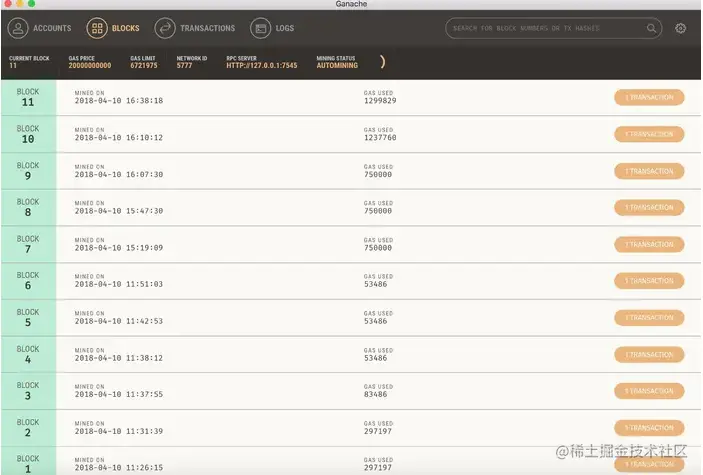Click the search magnifier icon
This screenshot has width=703, height=475.
(x=651, y=28)
